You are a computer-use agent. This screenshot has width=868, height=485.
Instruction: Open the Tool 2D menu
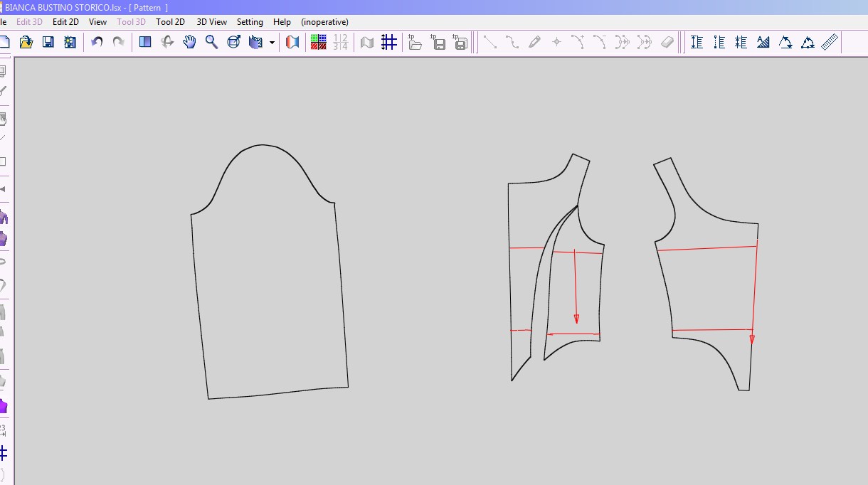[170, 22]
